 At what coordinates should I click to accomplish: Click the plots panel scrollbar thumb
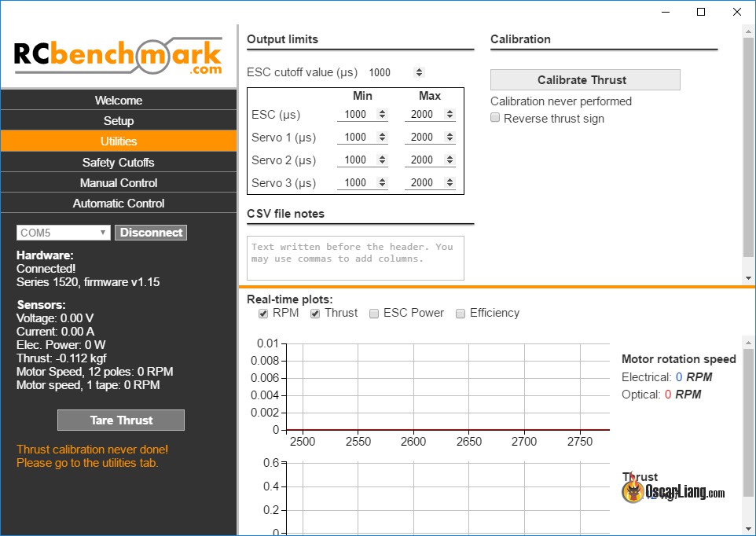point(748,422)
